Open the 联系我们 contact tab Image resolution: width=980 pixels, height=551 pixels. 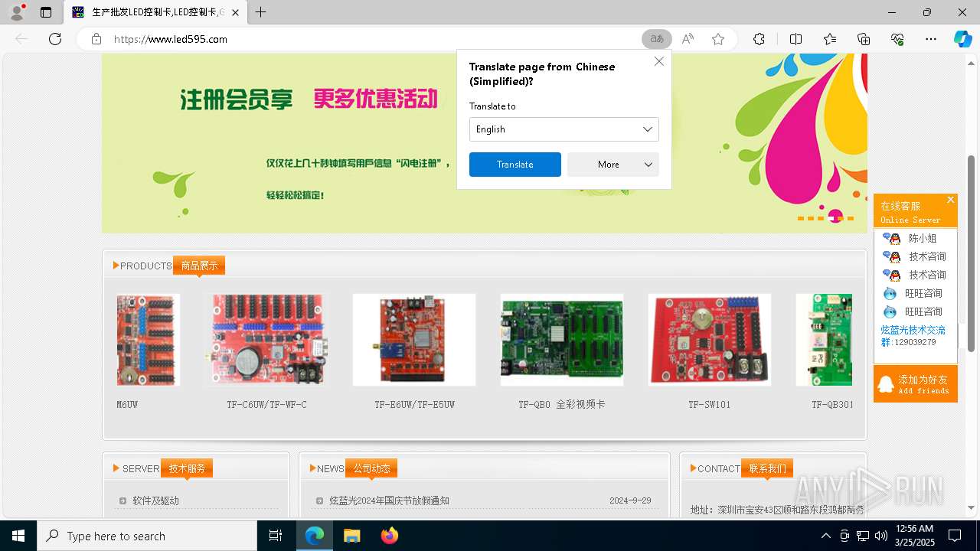(767, 468)
